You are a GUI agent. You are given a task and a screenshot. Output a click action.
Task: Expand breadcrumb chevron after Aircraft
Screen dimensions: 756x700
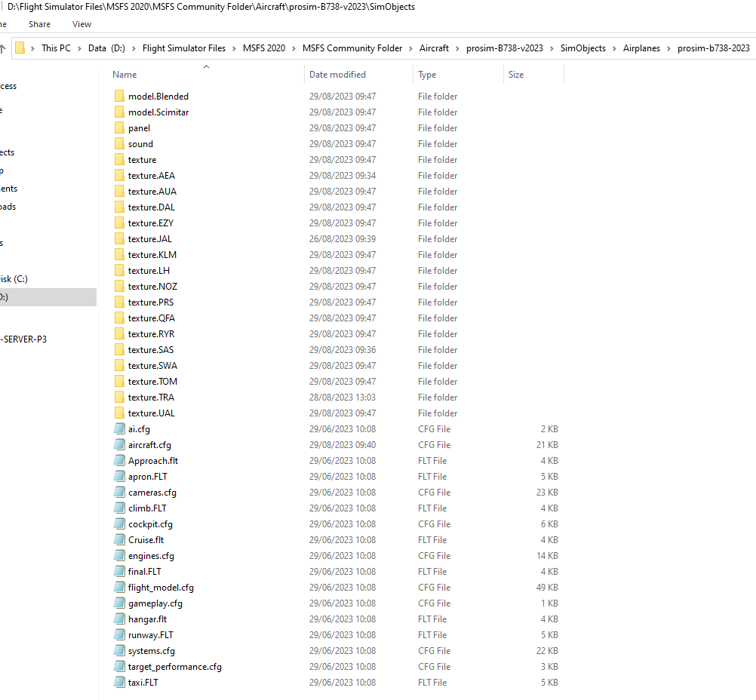click(x=457, y=49)
